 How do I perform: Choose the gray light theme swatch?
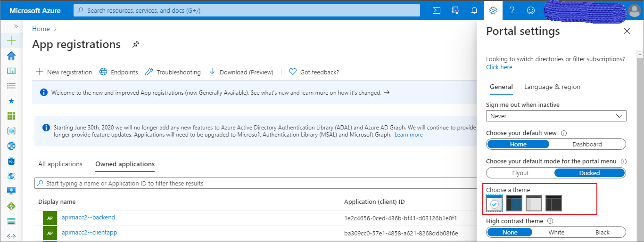[x=534, y=203]
